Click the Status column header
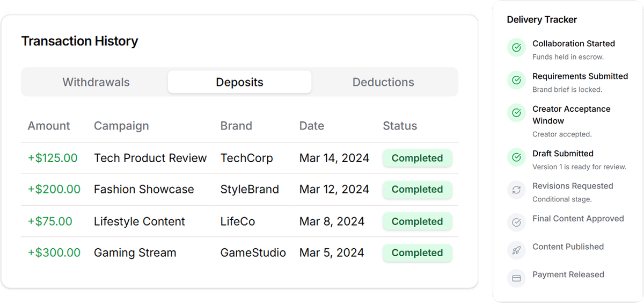The width and height of the screenshot is (644, 303). pyautogui.click(x=400, y=126)
